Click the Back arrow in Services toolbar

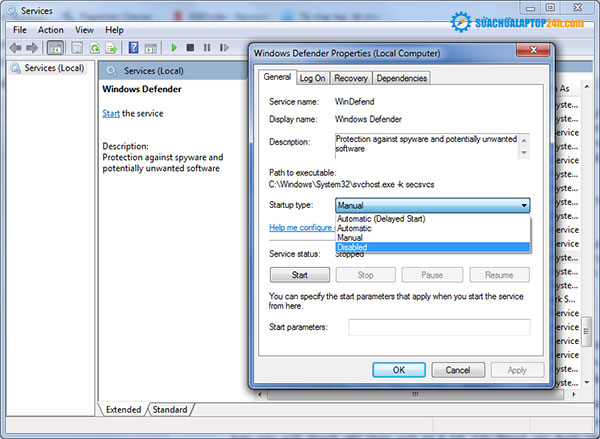(16, 48)
